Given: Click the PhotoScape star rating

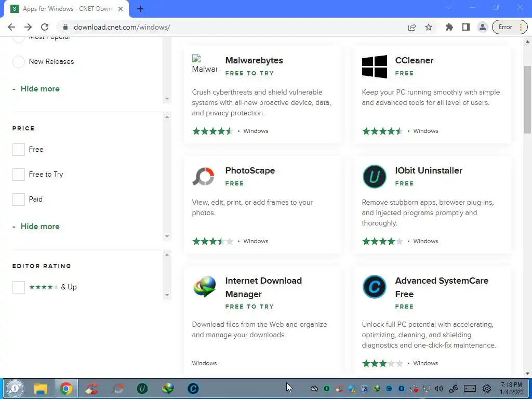Looking at the screenshot, I should [x=212, y=241].
